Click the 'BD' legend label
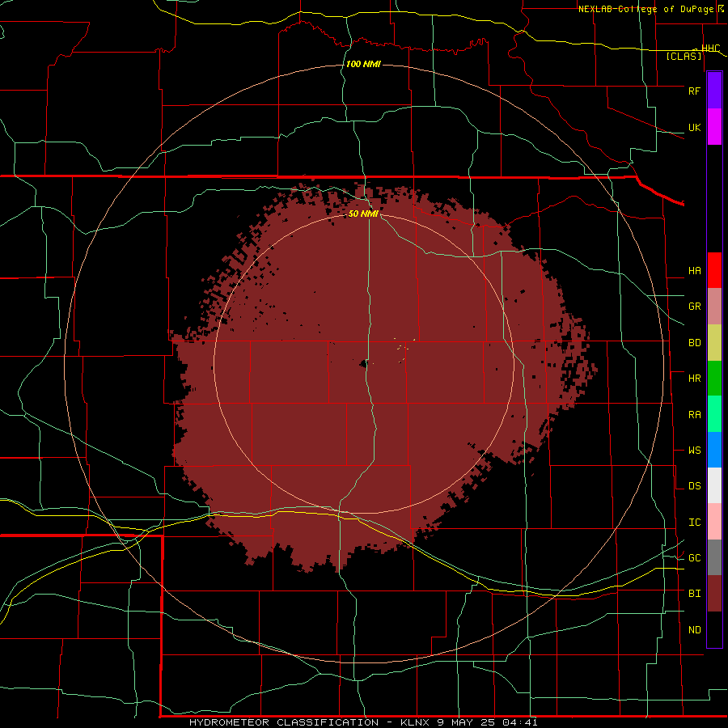Image resolution: width=728 pixels, height=728 pixels. (694, 343)
